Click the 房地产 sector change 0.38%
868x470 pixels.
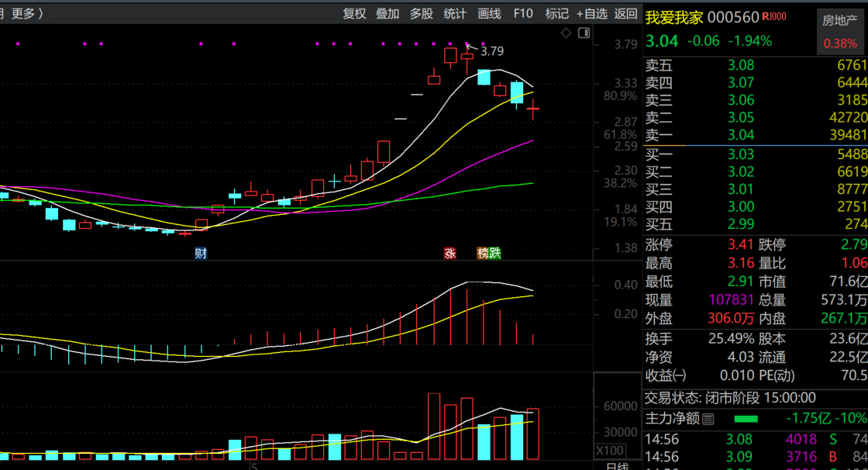pos(840,43)
